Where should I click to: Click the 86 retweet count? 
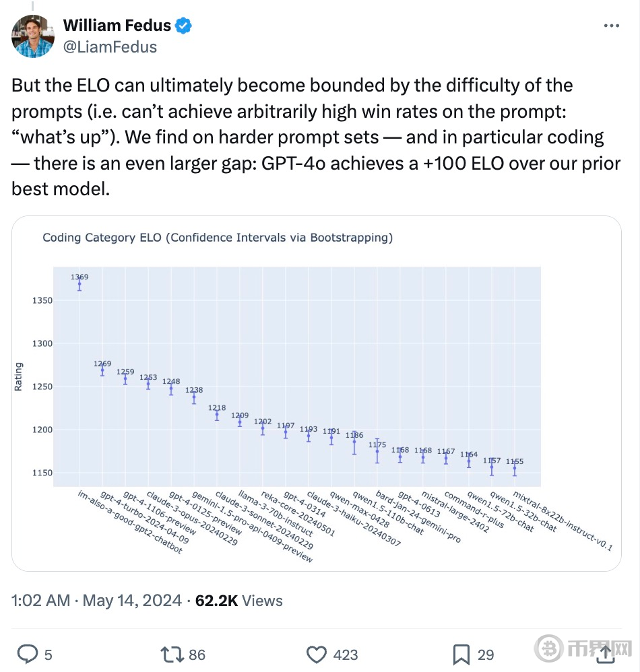coord(197,655)
